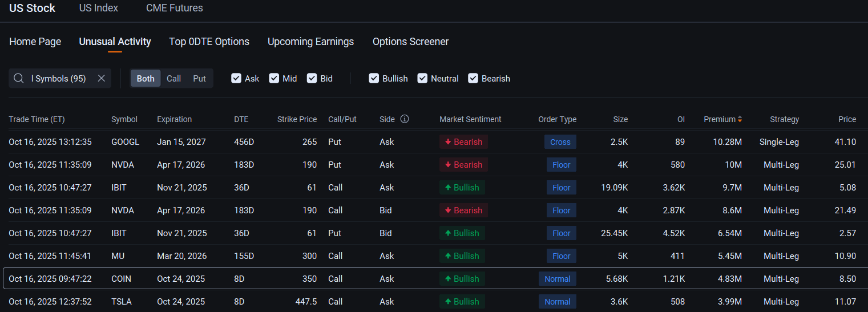Click the Cross order type badge
This screenshot has height=312, width=868.
click(x=560, y=142)
